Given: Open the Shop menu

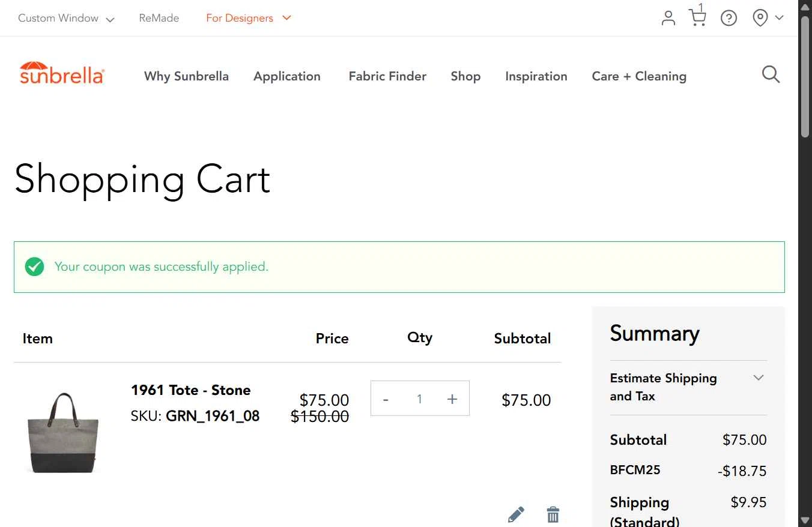Looking at the screenshot, I should (x=465, y=76).
